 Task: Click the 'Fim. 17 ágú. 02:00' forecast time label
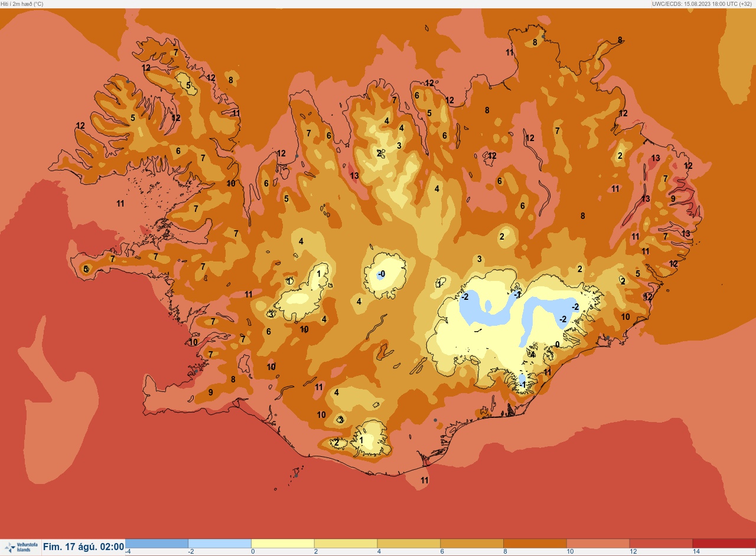coord(83,547)
